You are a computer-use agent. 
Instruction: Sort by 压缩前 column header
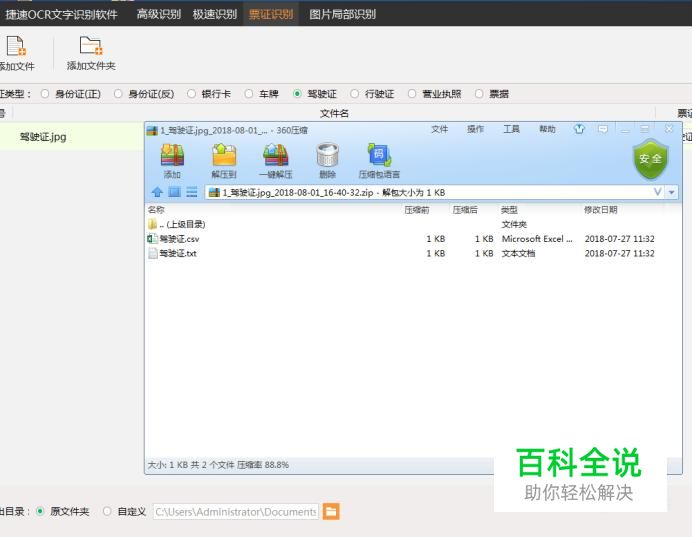coord(417,210)
